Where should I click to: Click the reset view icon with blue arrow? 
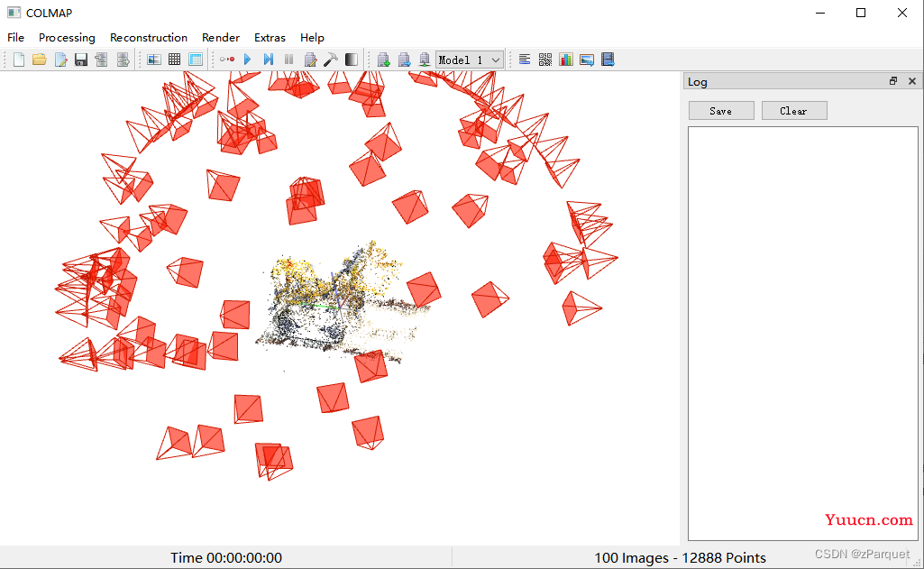pos(404,60)
